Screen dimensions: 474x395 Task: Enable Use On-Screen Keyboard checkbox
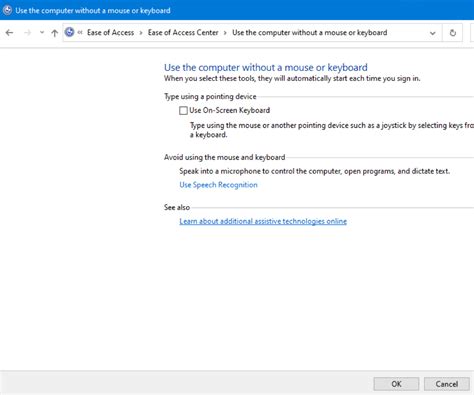[183, 110]
